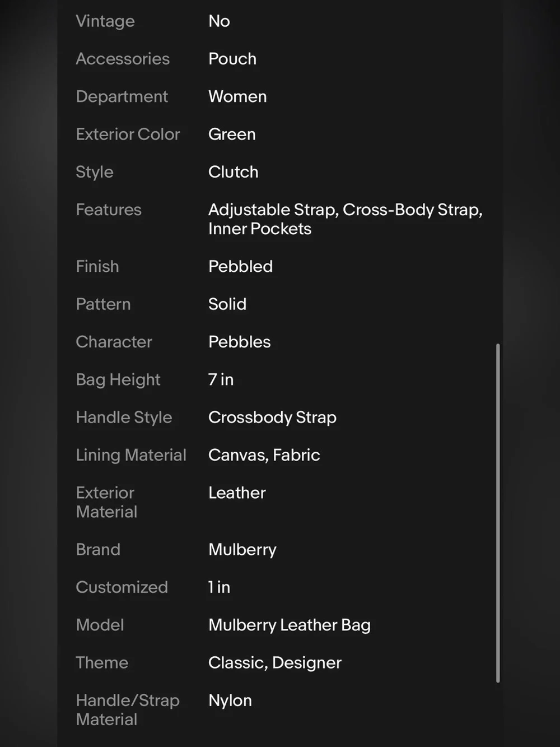Select the Model value Mulberry Leather Bag
Screen dimensions: 560x747
tap(289, 625)
